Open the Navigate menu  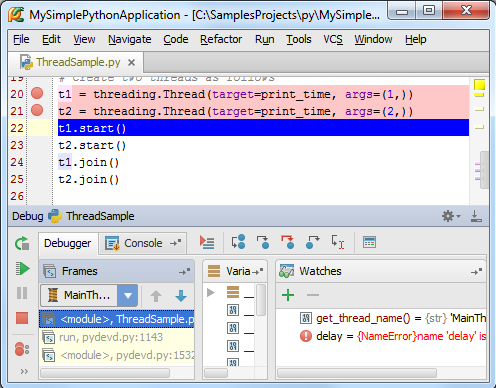pyautogui.click(x=130, y=39)
